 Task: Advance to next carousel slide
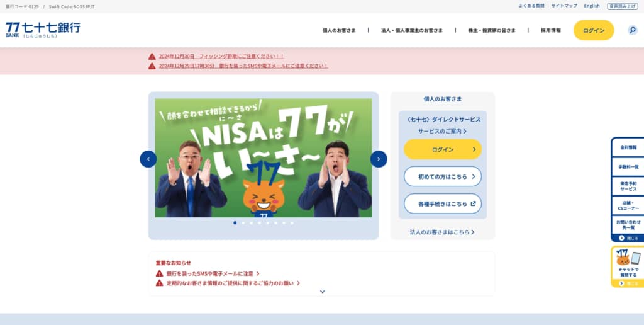378,159
